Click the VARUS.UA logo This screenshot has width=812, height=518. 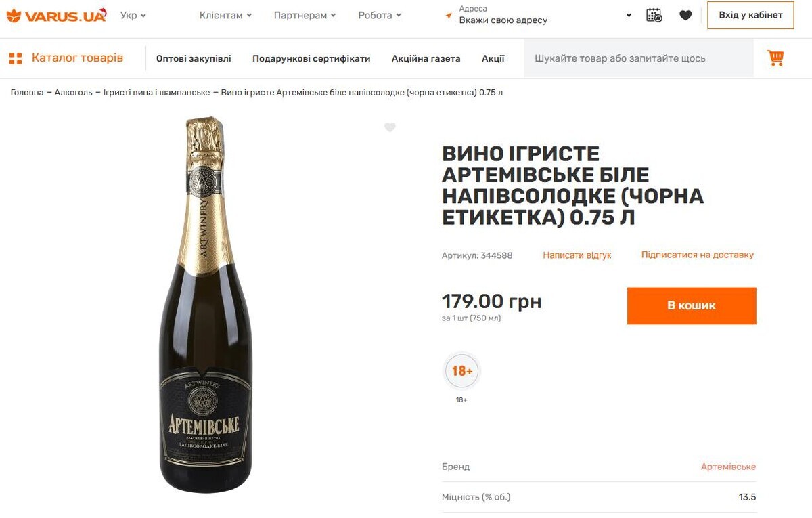pos(56,15)
